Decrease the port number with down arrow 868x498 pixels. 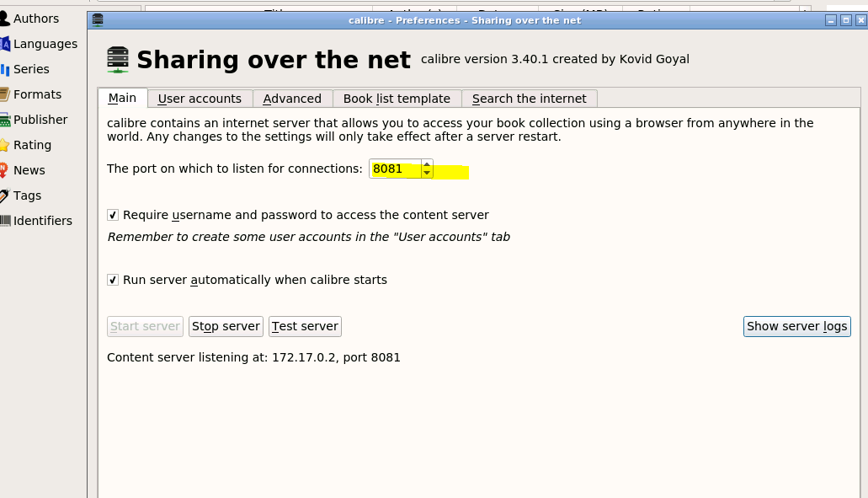(427, 174)
